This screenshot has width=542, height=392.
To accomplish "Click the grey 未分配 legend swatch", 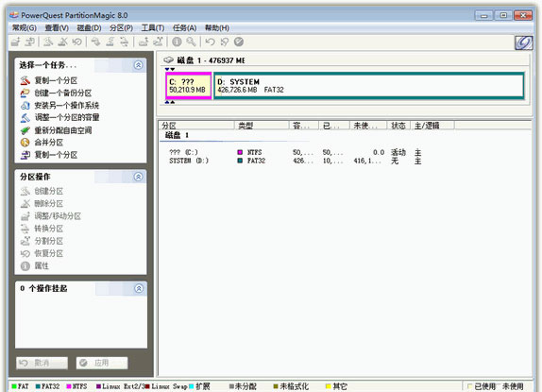I will [231, 386].
